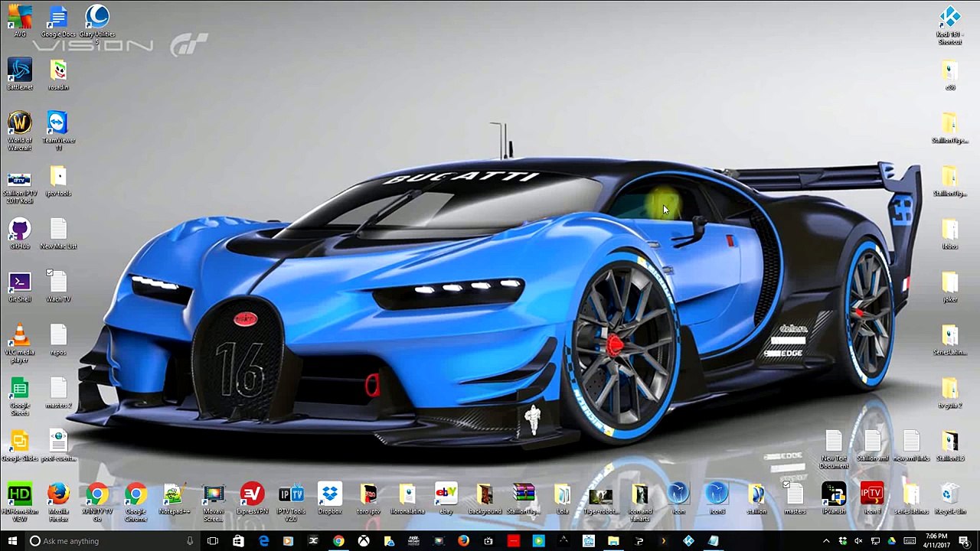980x551 pixels.
Task: Select the repos text file
Action: click(x=58, y=340)
